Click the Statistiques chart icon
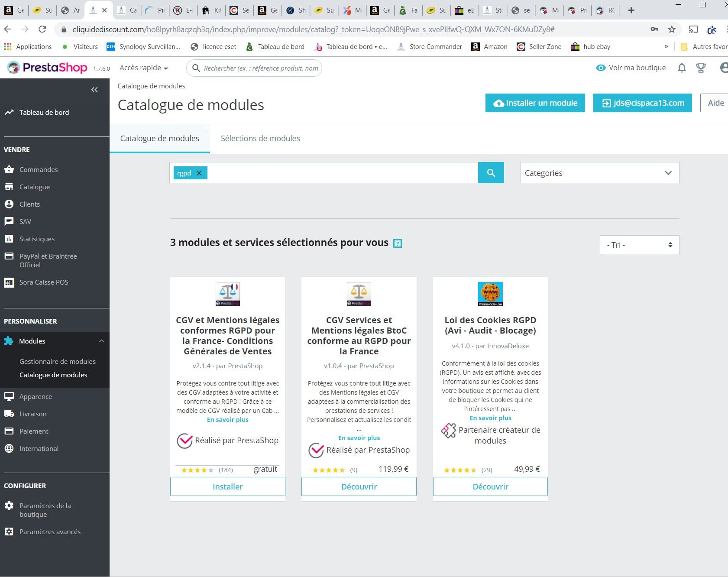The width and height of the screenshot is (728, 577). pos(9,239)
